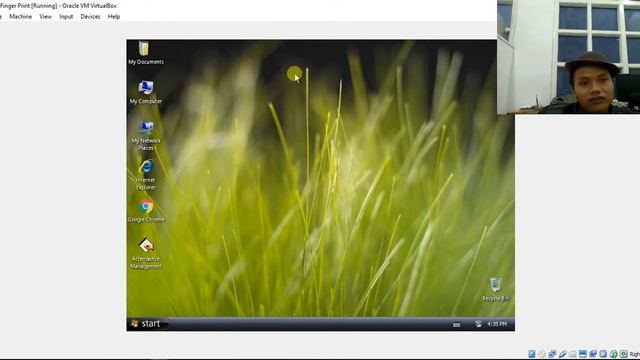The image size is (640, 360).
Task: Open the Devices menu
Action: tap(90, 17)
